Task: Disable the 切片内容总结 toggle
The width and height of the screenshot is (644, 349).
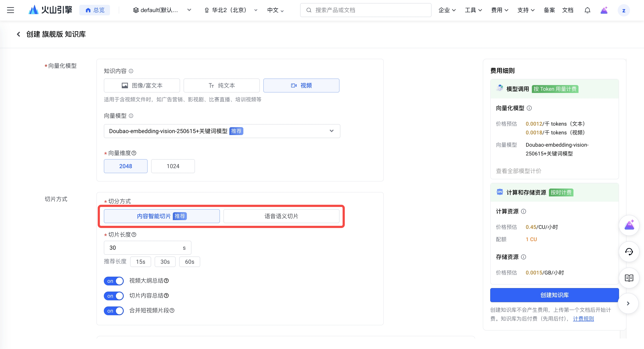Action: (x=114, y=296)
